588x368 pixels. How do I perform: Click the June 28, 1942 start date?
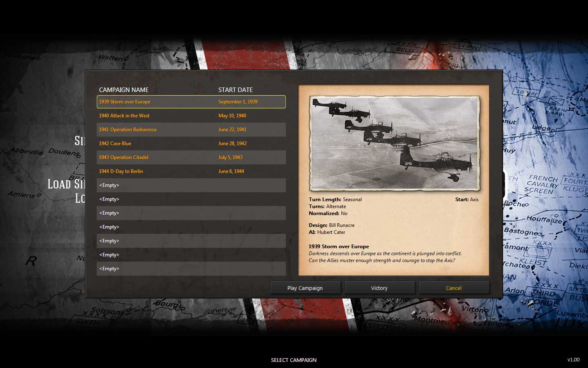(232, 144)
